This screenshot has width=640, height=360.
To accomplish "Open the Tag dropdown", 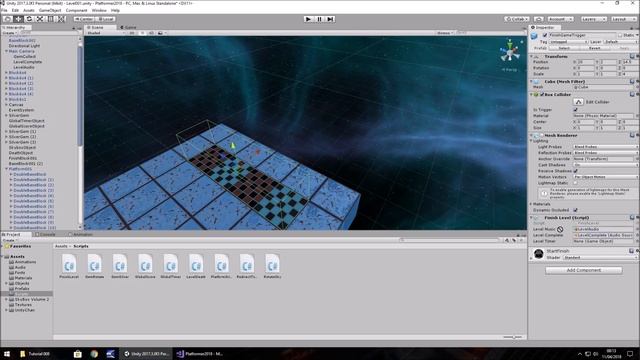I will pos(568,42).
